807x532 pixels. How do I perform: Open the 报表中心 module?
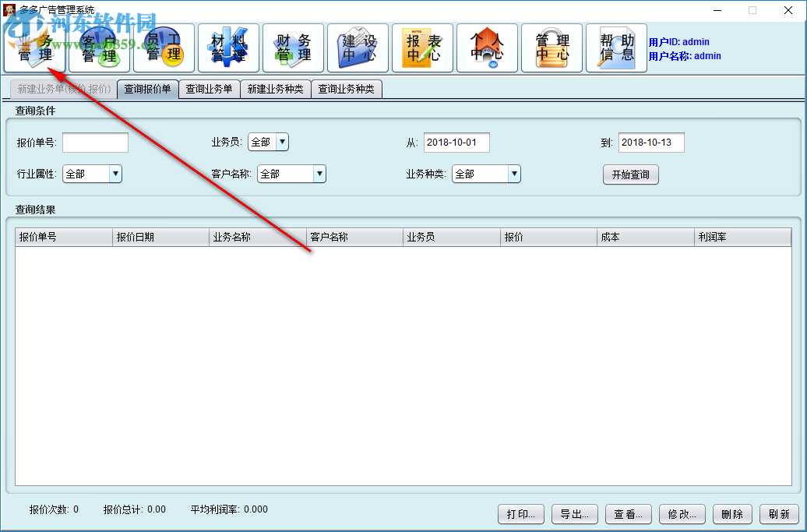[422, 48]
